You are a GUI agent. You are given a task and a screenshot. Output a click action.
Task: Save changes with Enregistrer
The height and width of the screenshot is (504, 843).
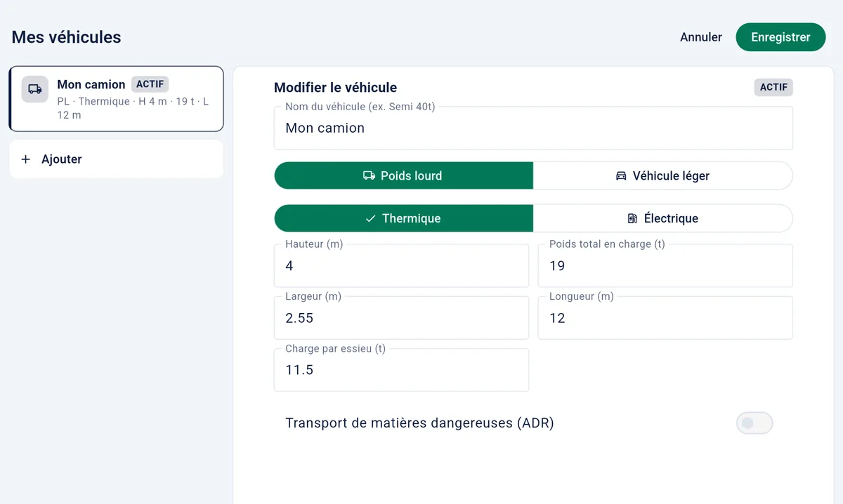click(x=780, y=37)
